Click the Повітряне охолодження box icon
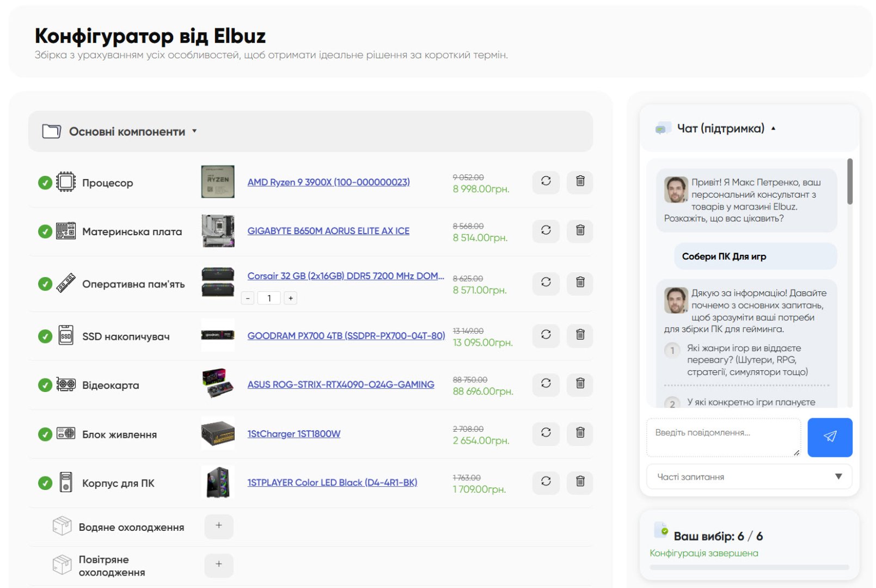Viewport: 876px width, 588px height. [x=62, y=565]
